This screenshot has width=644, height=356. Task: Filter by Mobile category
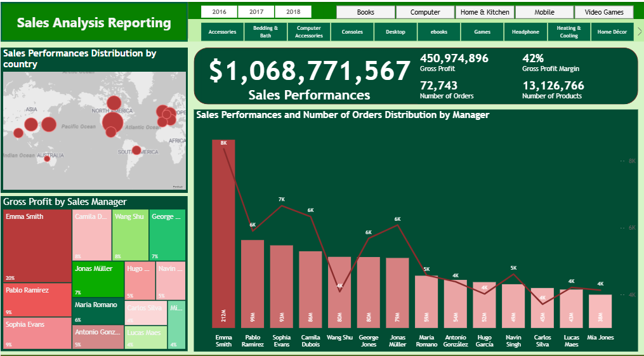click(544, 12)
